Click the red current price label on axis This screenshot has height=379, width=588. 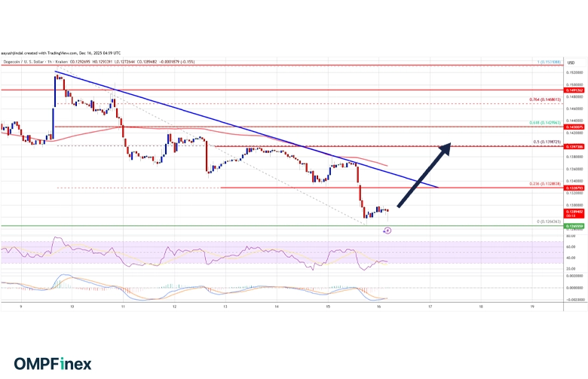pos(574,213)
